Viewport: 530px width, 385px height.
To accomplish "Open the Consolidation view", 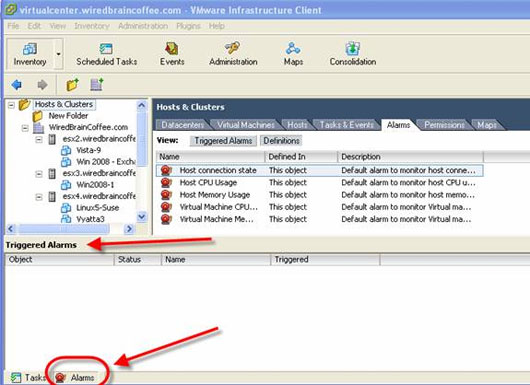I will click(353, 54).
